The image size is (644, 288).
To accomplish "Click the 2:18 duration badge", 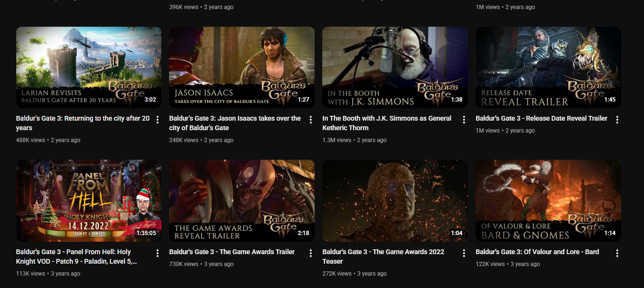I will pyautogui.click(x=304, y=233).
